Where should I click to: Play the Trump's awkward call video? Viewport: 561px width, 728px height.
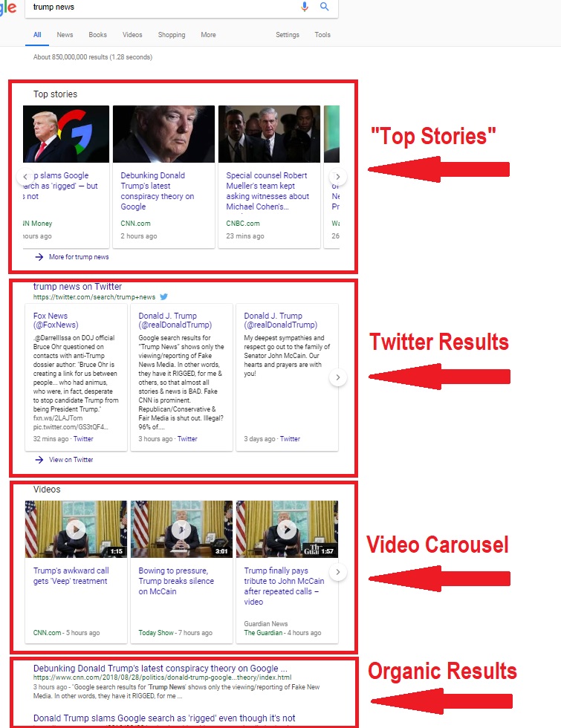[76, 529]
